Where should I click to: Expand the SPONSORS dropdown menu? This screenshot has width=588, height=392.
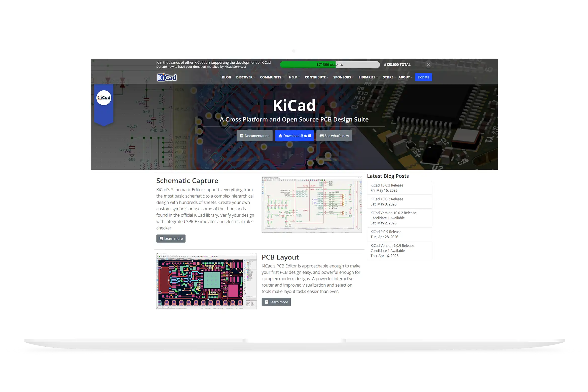point(343,77)
